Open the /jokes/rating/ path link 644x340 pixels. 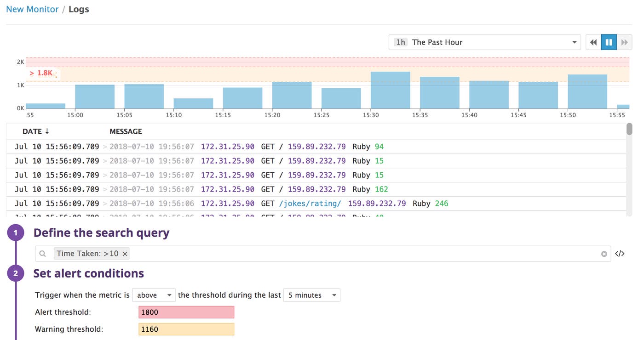(310, 203)
